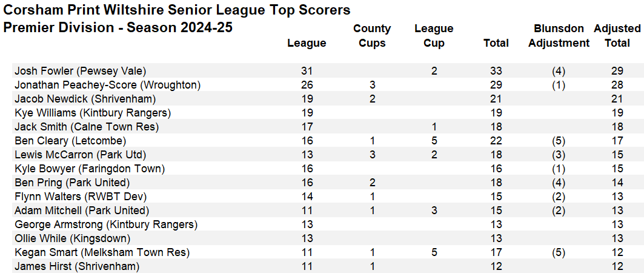The image size is (644, 273).
Task: Select Kegan Smart (Melksham Town Res) row
Action: (x=102, y=252)
